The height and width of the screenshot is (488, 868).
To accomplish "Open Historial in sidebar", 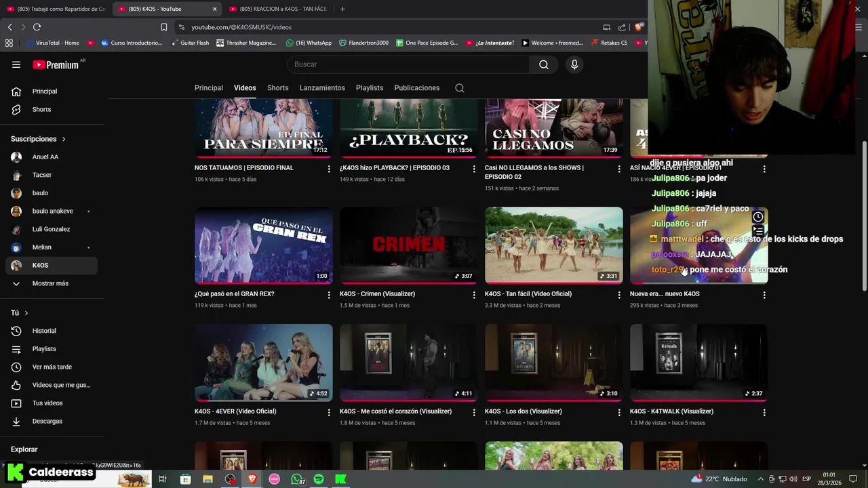I will pyautogui.click(x=52, y=331).
